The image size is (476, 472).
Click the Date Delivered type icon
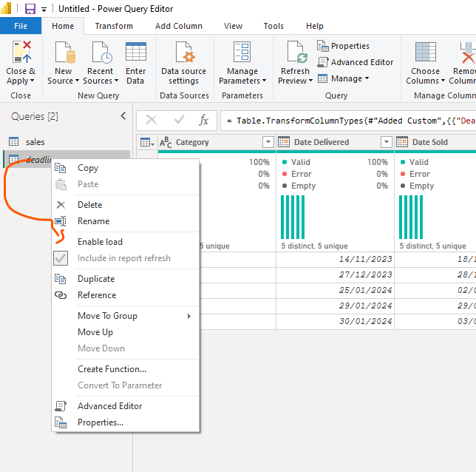tap(284, 142)
